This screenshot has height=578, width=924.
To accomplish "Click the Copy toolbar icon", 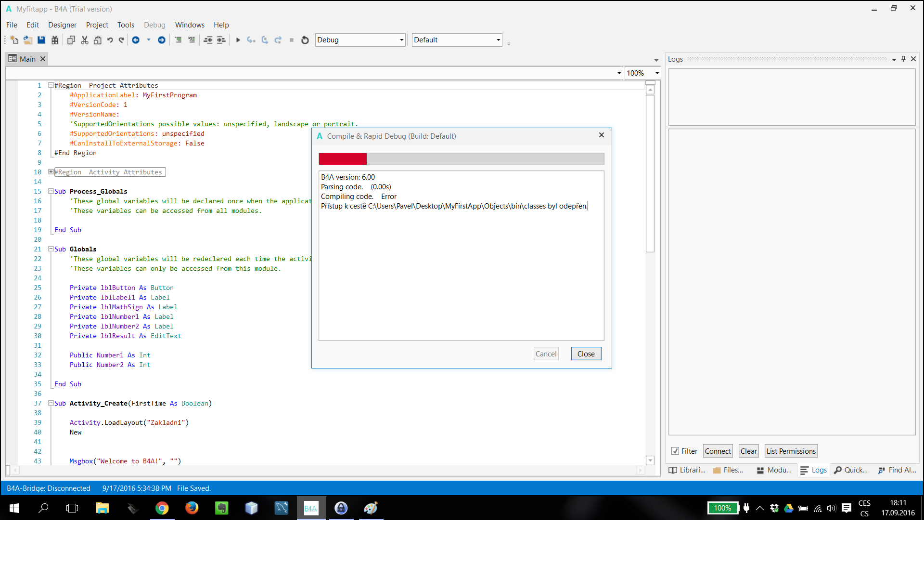I will [71, 40].
